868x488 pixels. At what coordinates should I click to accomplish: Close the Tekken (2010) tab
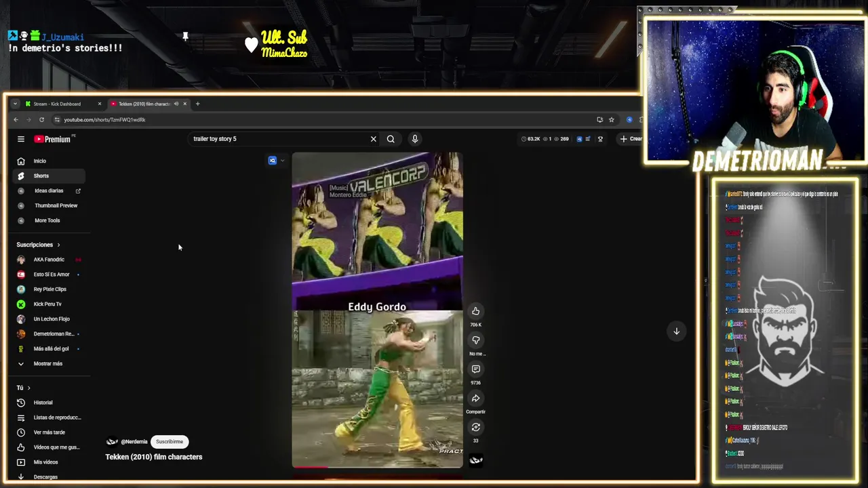(184, 104)
